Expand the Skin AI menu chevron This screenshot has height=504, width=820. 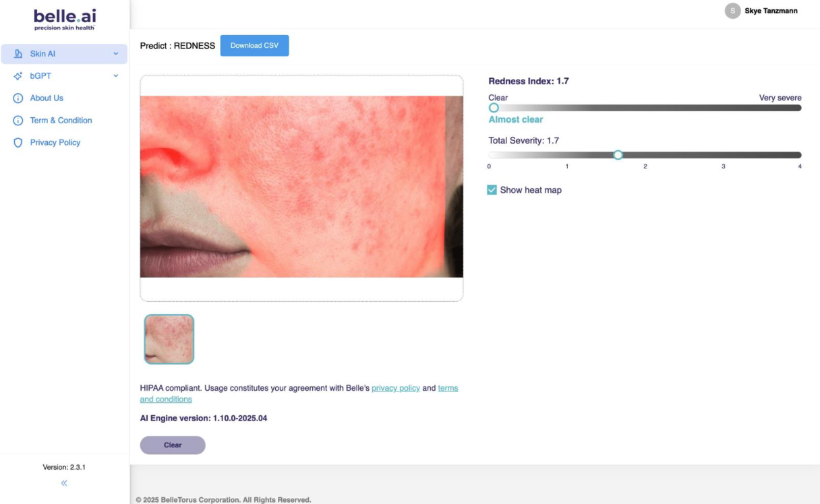(115, 54)
